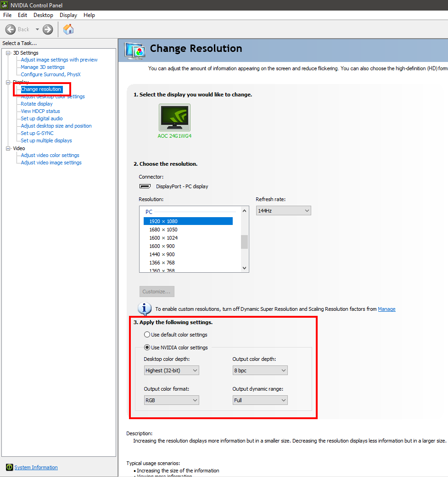
Task: Open the Output color format dropdown
Action: 172,400
